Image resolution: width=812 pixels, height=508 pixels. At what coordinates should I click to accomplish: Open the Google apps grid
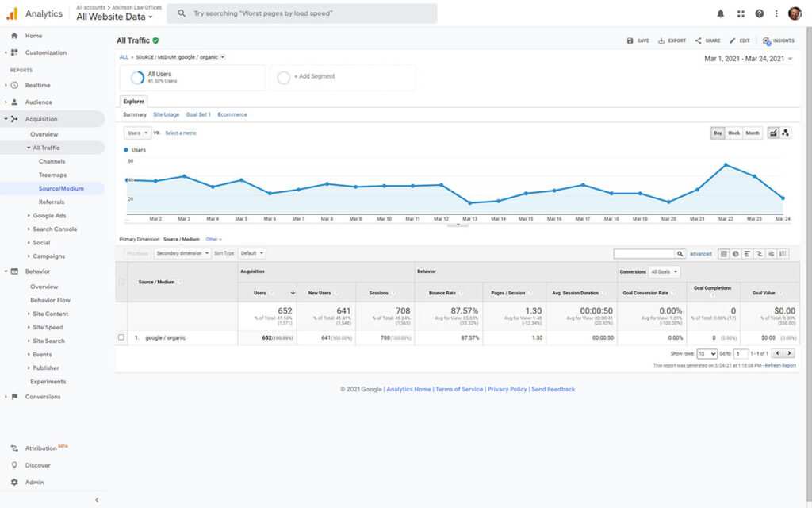click(741, 14)
